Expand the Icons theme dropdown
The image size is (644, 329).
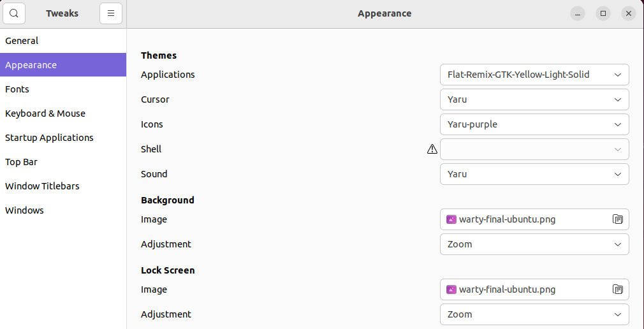pos(534,124)
